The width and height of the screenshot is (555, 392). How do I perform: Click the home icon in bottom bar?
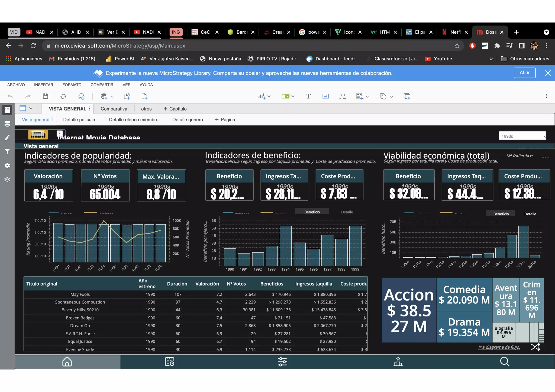click(67, 361)
